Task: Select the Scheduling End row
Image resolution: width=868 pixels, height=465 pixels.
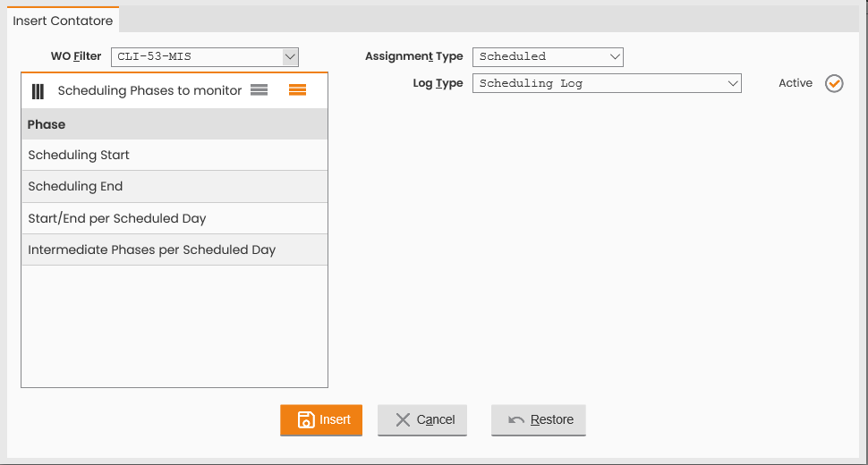Action: click(x=174, y=186)
